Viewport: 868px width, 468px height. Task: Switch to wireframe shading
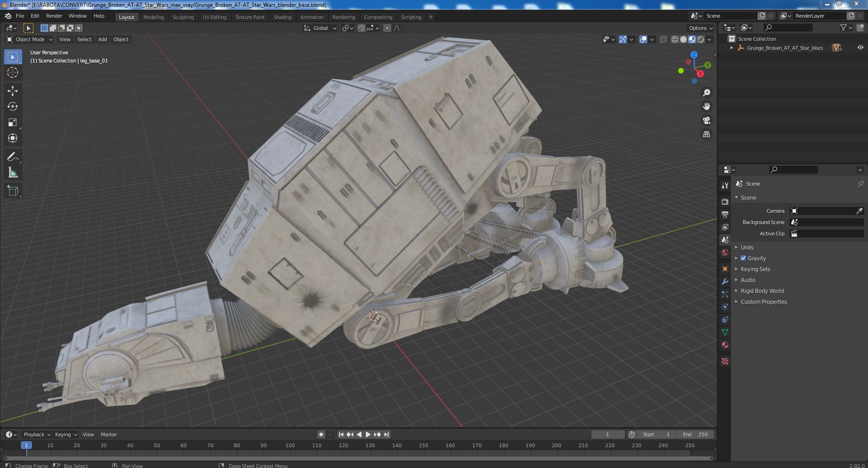click(x=675, y=39)
